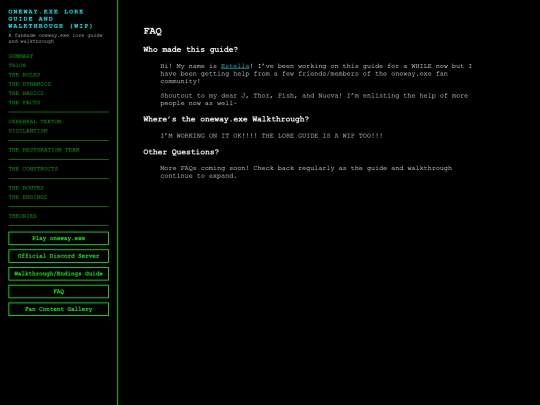Open THE ROUTES sidebar link
Screen dimensions: 540x405
(x=26, y=188)
